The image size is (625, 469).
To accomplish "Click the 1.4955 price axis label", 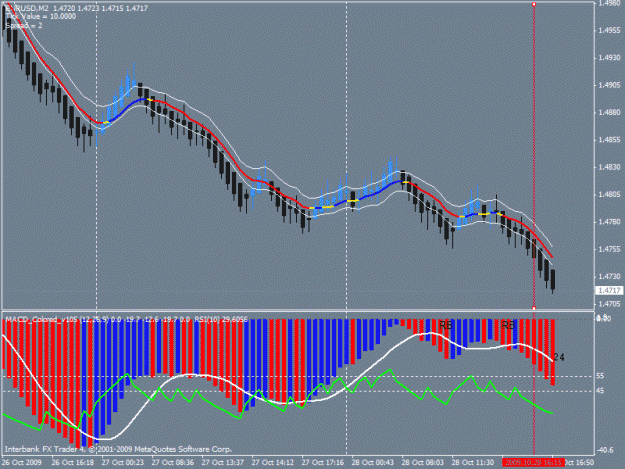I will click(609, 31).
